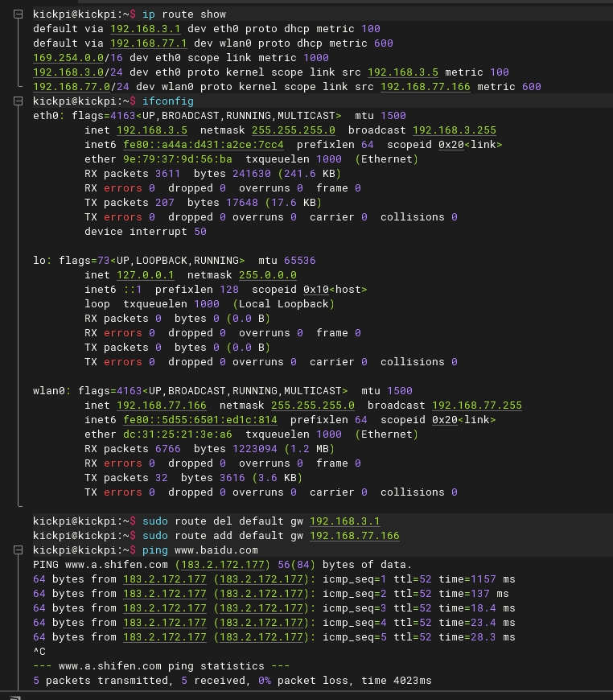The width and height of the screenshot is (613, 700).
Task: Open eth0 inet6 address fe80::a44a:d431:a2ce:7cc4
Action: click(x=203, y=145)
